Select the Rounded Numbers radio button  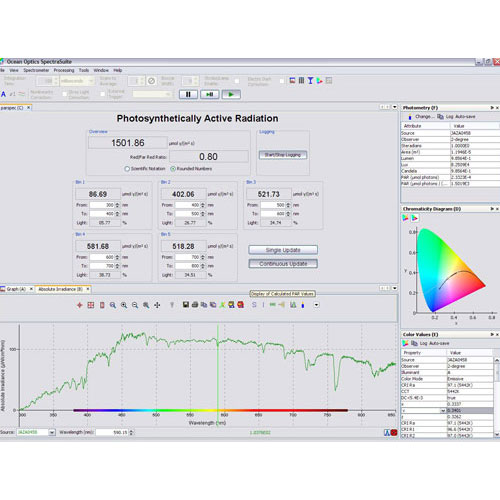point(173,169)
